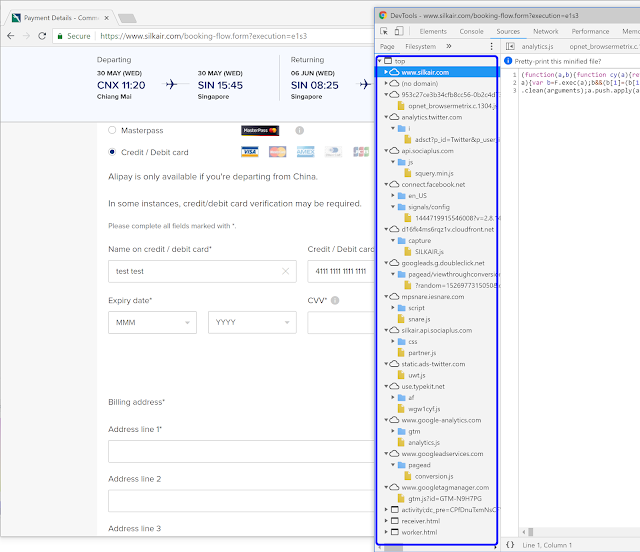Screen dimensions: 640x552
Task: Select the Page navigator tab
Action: (x=387, y=47)
